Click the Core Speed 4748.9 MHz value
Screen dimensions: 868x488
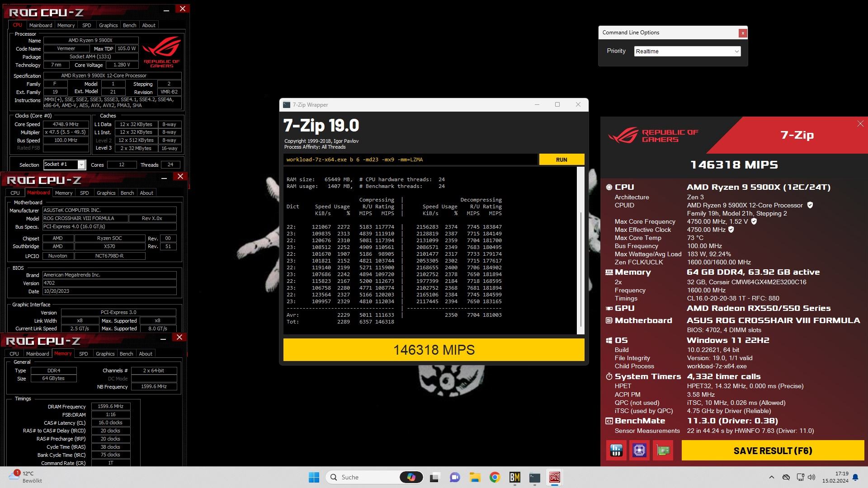click(x=66, y=124)
